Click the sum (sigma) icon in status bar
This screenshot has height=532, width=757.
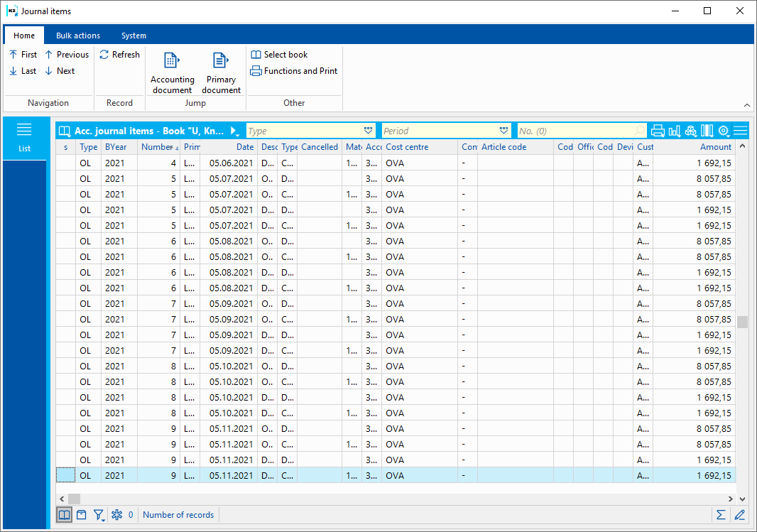pyautogui.click(x=721, y=515)
